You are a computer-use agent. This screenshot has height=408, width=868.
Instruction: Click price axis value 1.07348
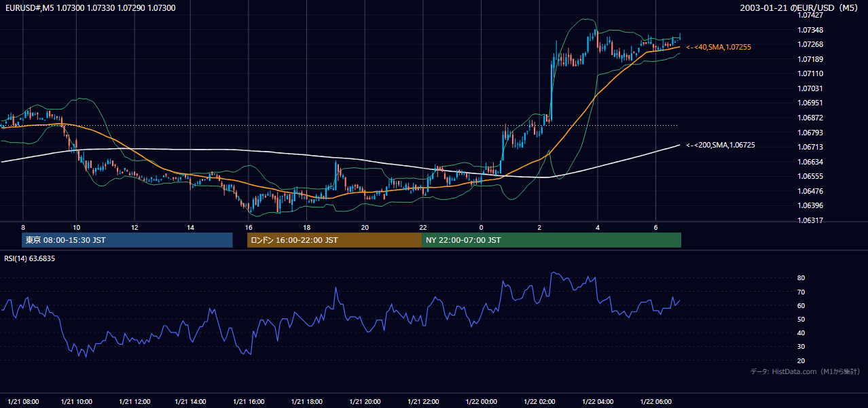810,30
